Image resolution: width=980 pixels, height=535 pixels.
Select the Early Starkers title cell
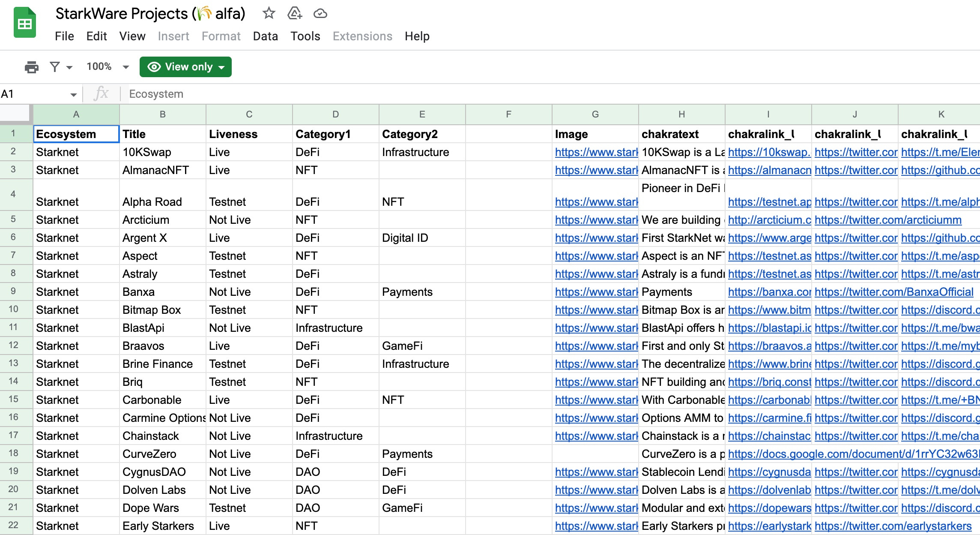[163, 526]
